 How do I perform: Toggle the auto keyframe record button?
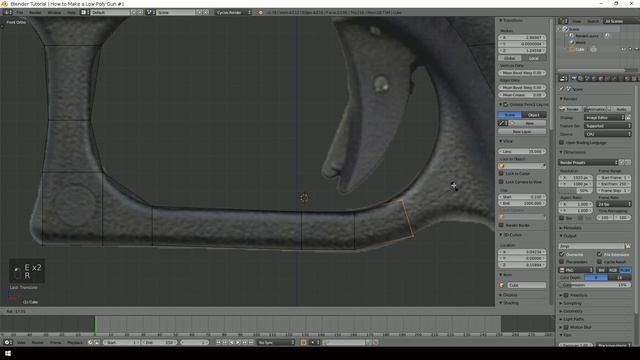[303, 342]
